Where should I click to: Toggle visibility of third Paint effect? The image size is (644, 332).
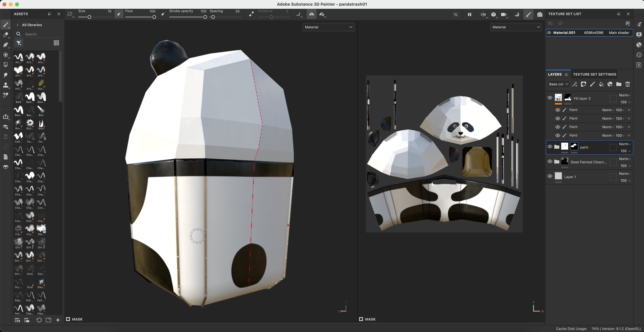pos(557,127)
